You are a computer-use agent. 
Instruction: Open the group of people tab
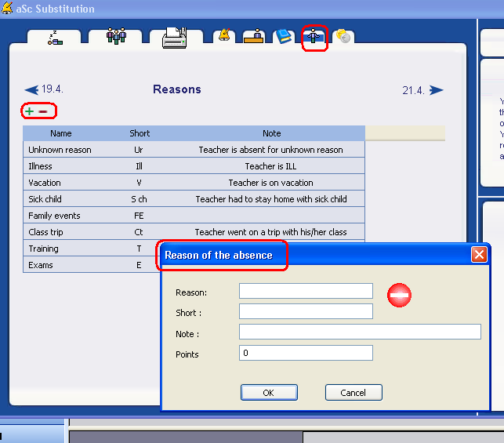116,36
